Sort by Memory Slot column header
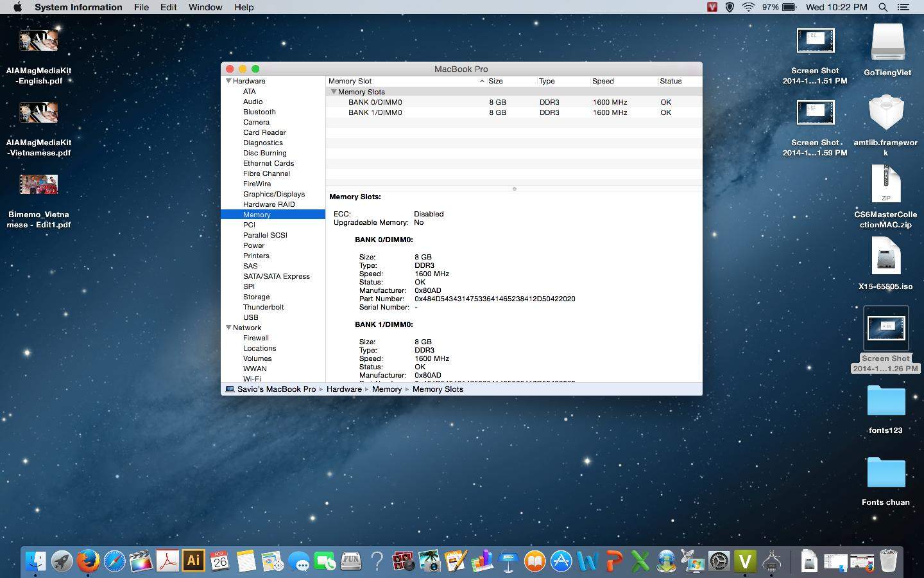The image size is (924, 578). [406, 81]
